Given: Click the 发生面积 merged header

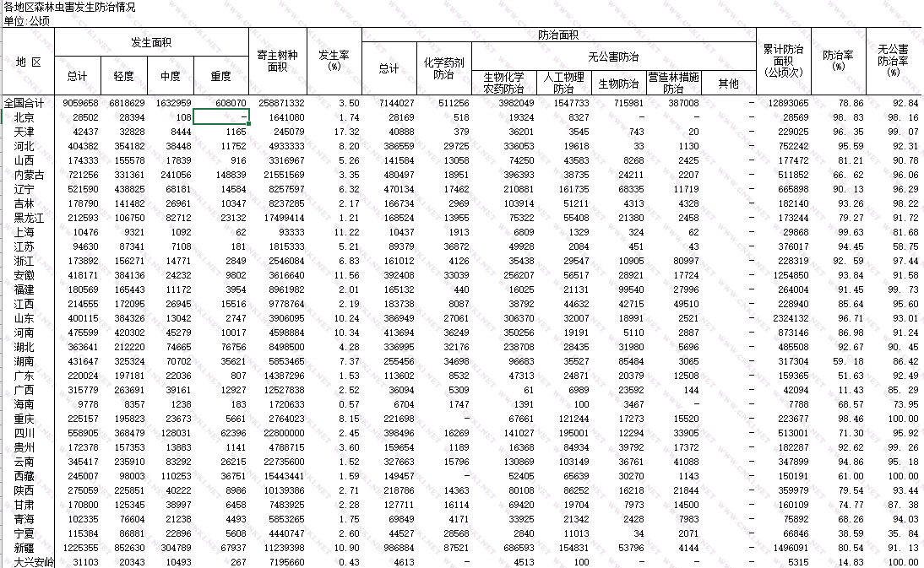Looking at the screenshot, I should (x=151, y=42).
